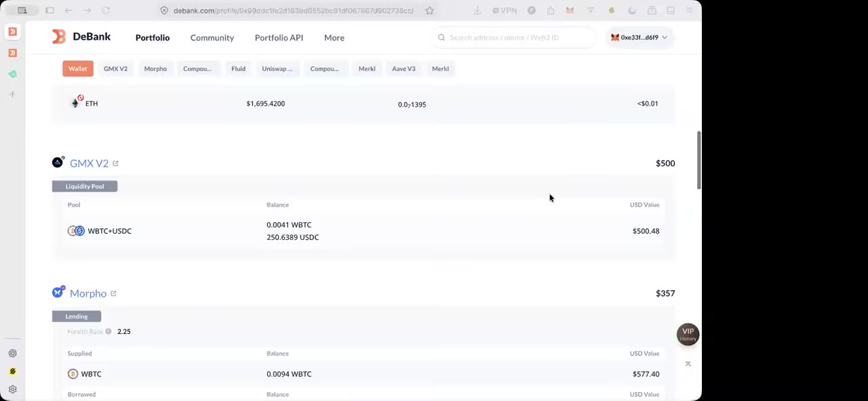Open the Morpho protocol title link
The height and width of the screenshot is (401, 868).
(x=88, y=293)
